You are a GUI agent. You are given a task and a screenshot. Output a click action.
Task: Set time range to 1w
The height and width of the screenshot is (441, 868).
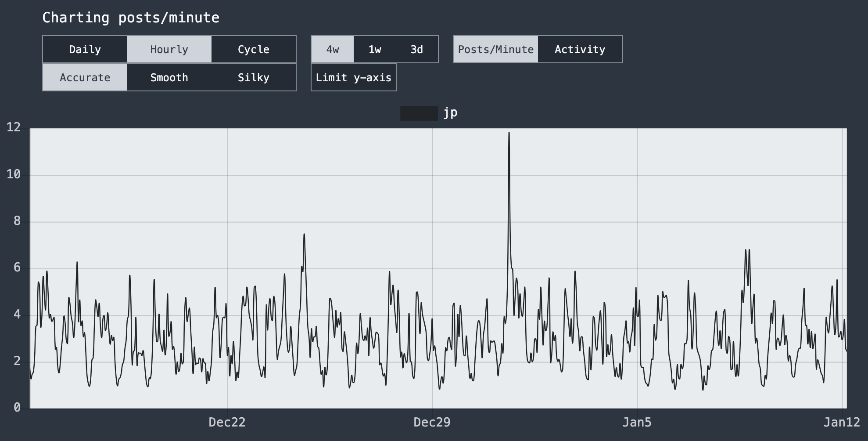[x=374, y=50]
